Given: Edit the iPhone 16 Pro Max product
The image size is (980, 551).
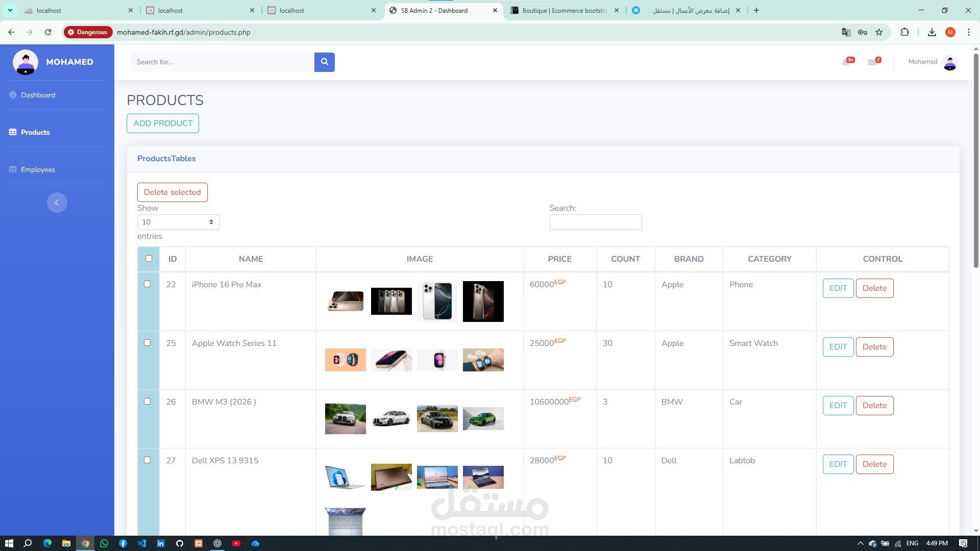Looking at the screenshot, I should point(838,288).
